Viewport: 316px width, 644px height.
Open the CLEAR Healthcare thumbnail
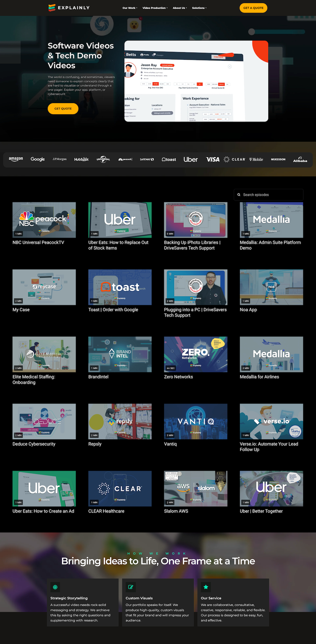click(120, 489)
